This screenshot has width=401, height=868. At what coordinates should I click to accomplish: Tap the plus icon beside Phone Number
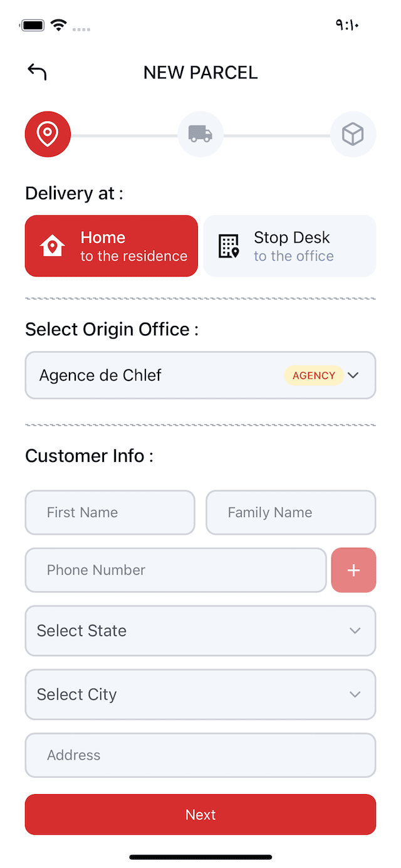click(x=353, y=570)
